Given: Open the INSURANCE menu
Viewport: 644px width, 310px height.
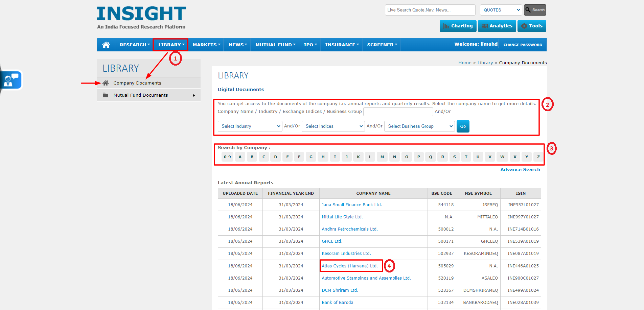Looking at the screenshot, I should [342, 45].
